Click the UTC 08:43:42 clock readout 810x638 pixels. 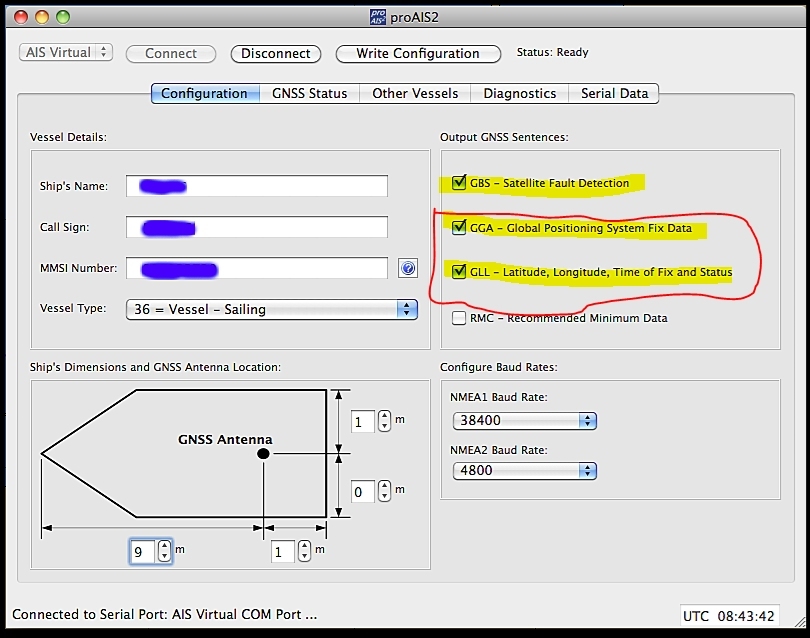coord(729,616)
